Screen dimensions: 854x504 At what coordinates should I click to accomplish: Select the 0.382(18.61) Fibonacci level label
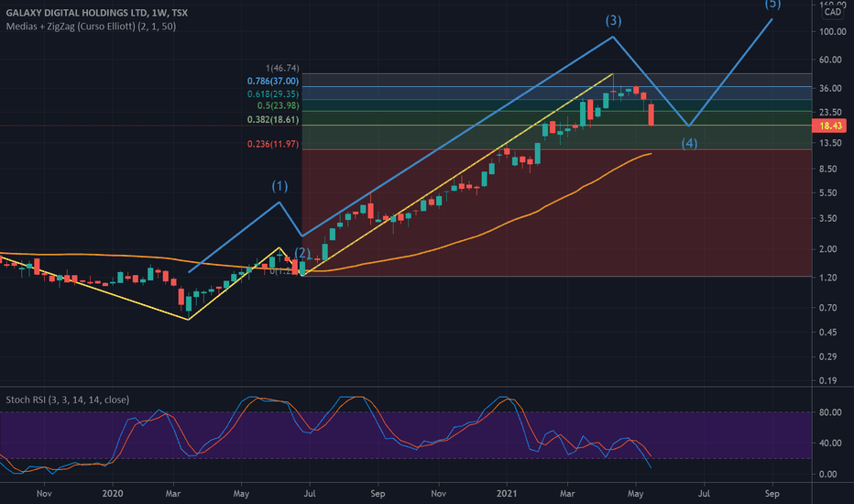point(273,120)
